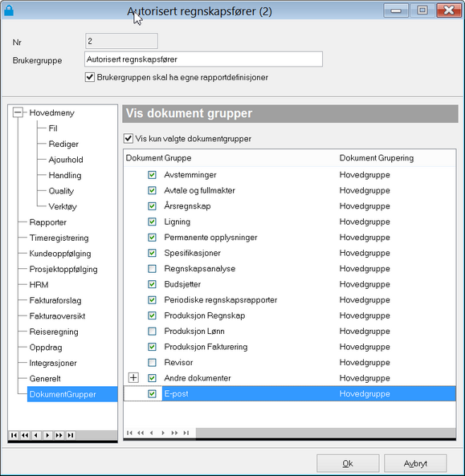The image size is (465, 476).
Task: Click the Brukergruppe text field
Action: coord(203,59)
